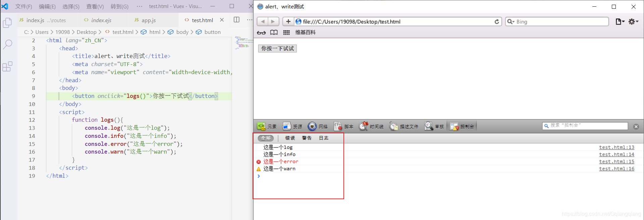The width and height of the screenshot is (644, 220).
Task: Open the browser page menu icon
Action: click(620, 21)
